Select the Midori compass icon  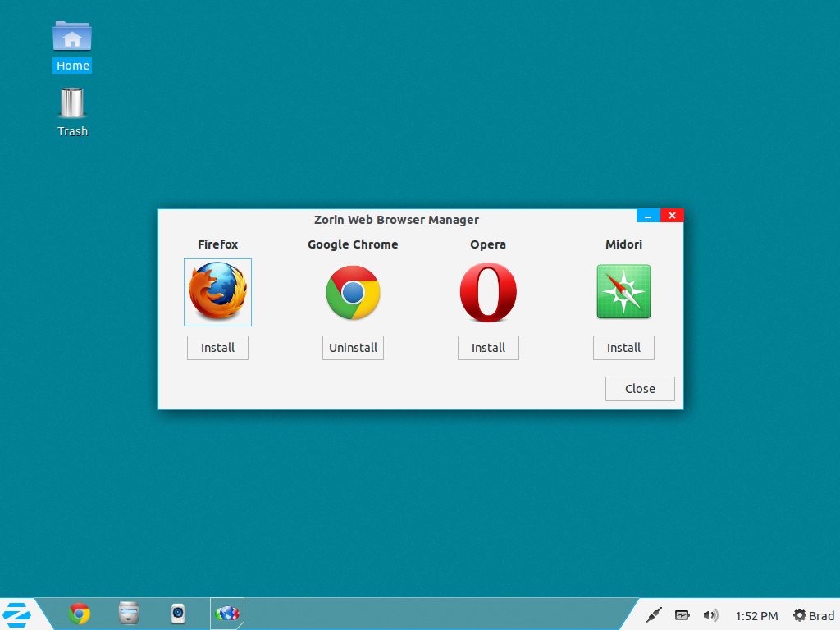(623, 292)
